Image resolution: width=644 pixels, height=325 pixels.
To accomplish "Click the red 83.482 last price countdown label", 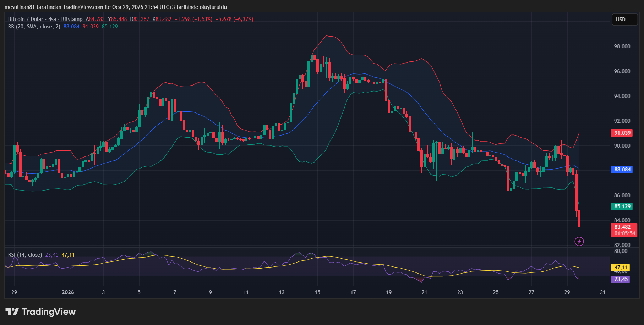I will click(624, 231).
